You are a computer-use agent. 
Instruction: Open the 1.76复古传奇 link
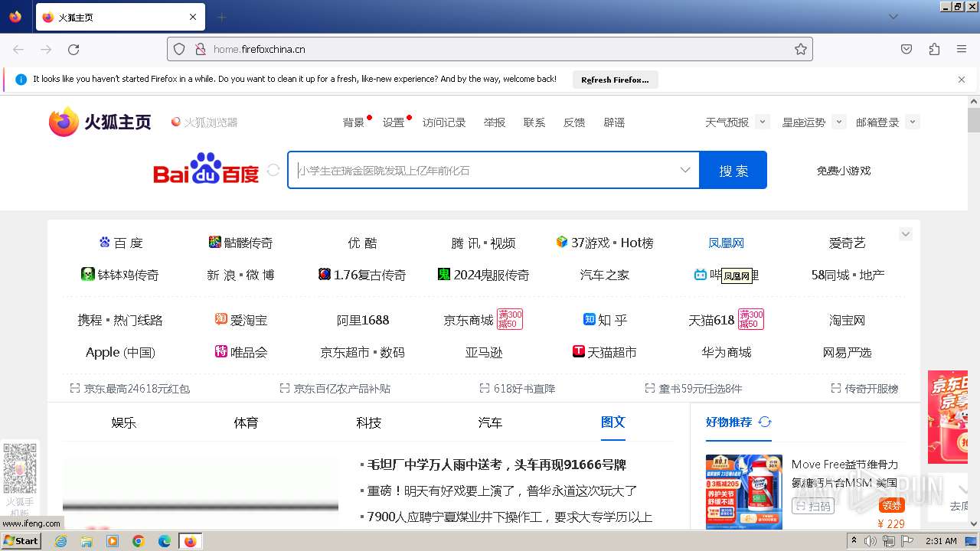click(362, 275)
